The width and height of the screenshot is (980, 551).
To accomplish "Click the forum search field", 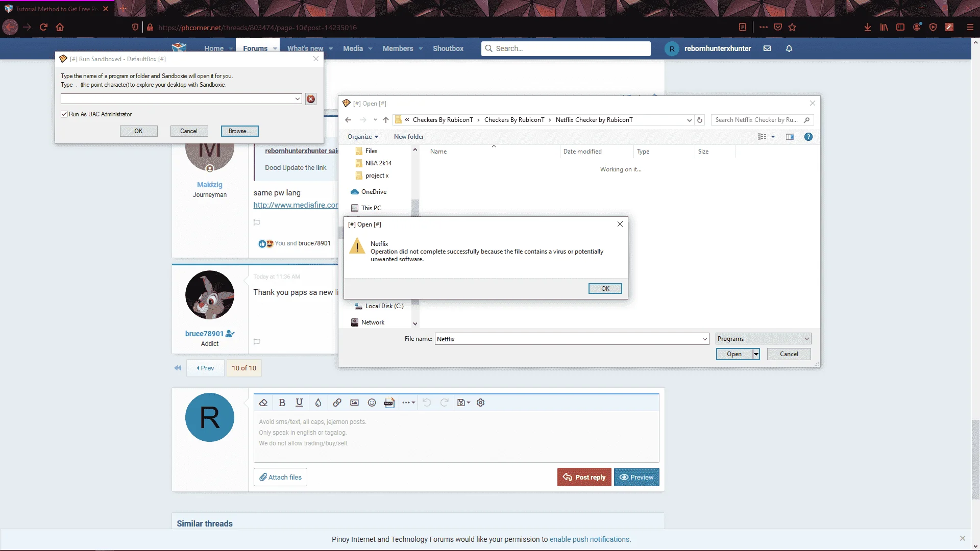I will tap(566, 48).
